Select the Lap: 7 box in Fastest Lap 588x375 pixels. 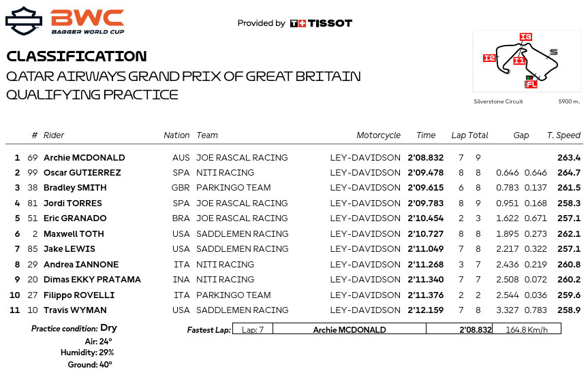pos(252,329)
